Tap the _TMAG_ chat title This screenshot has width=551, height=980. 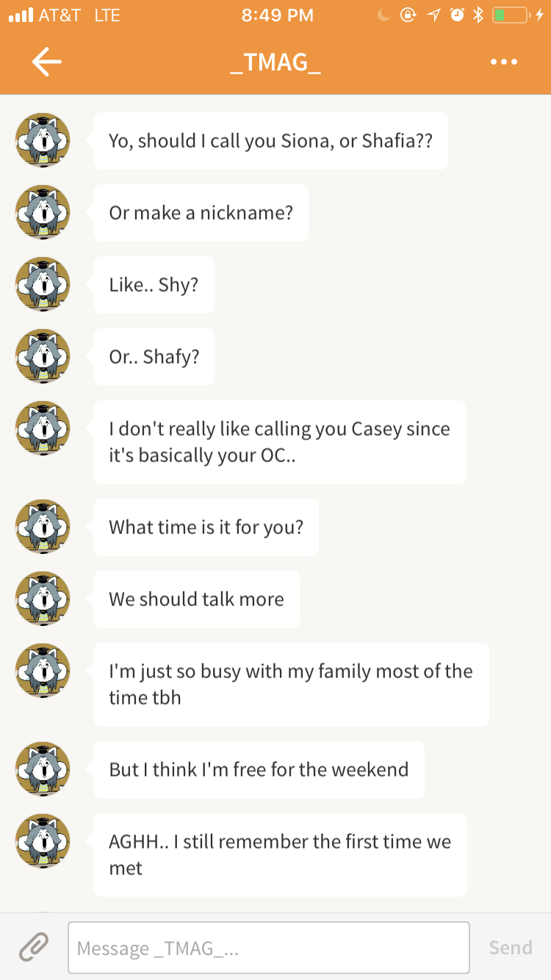coord(275,62)
